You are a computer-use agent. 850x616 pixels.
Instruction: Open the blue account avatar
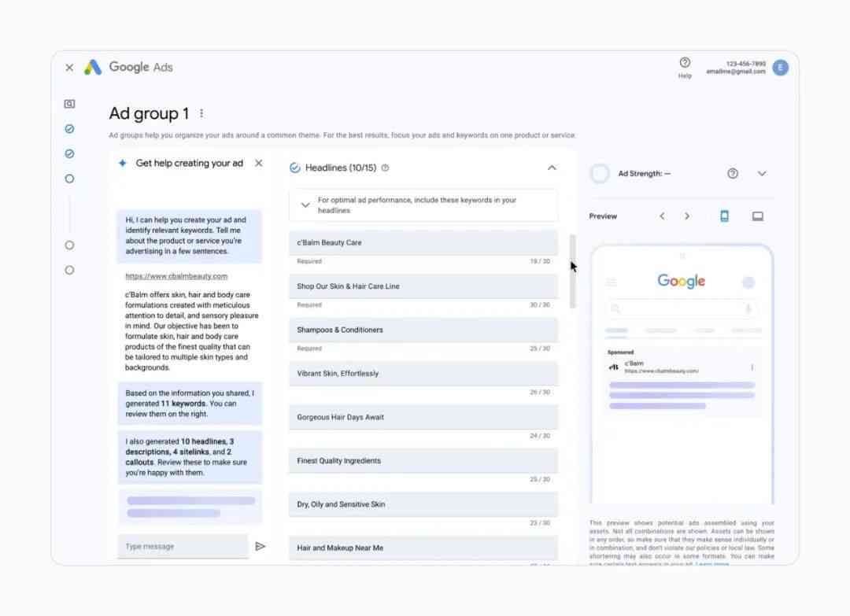780,67
